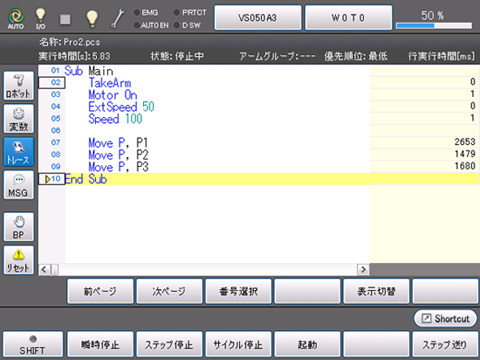Toggle the SHIFT key button
Screen dimensions: 480x360
(33, 344)
